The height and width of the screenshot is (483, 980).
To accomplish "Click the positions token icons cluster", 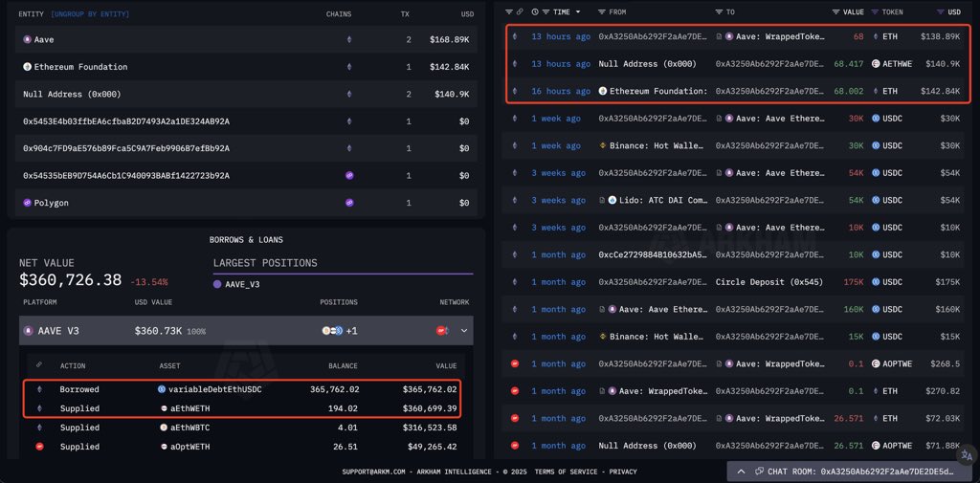I will point(332,331).
